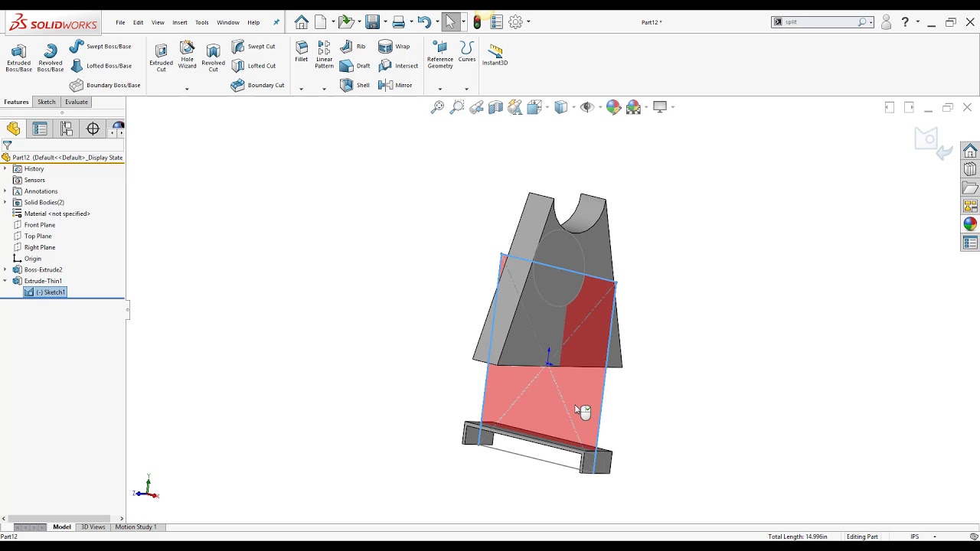980x551 pixels.
Task: Open the Hole Wizard tool
Action: [x=187, y=55]
